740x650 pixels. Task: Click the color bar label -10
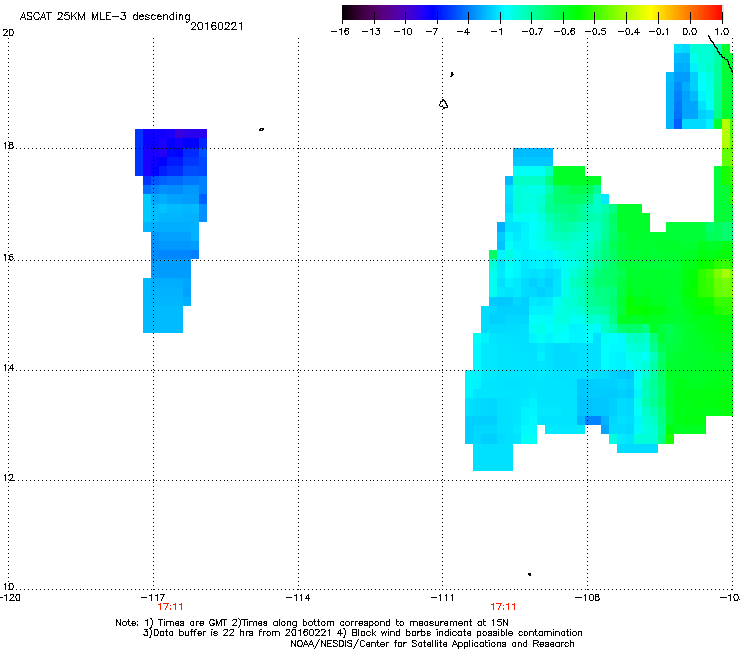[x=403, y=32]
